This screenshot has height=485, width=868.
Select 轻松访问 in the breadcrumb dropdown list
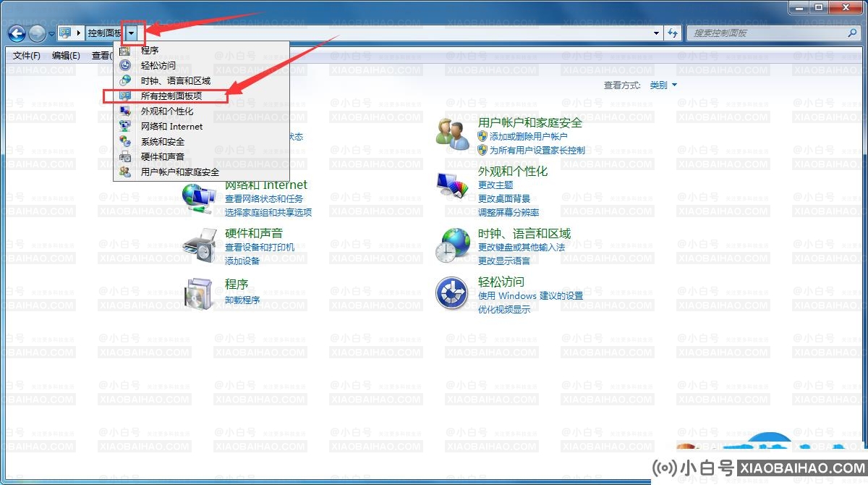tap(202, 65)
